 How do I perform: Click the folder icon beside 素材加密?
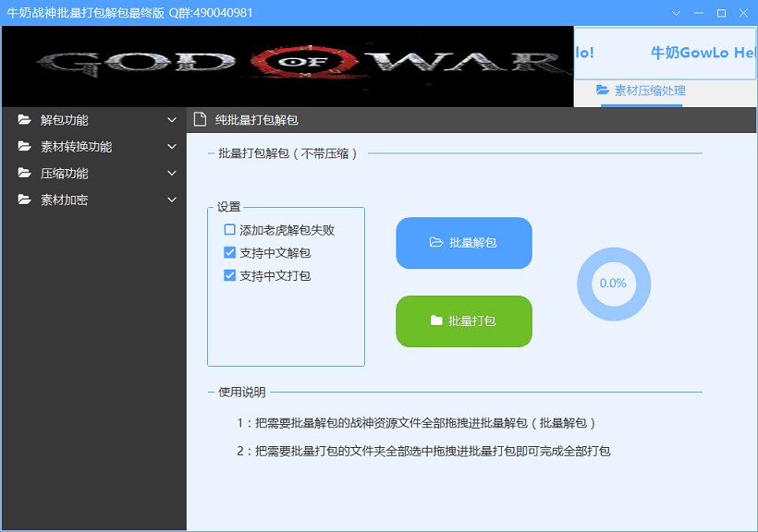24,199
